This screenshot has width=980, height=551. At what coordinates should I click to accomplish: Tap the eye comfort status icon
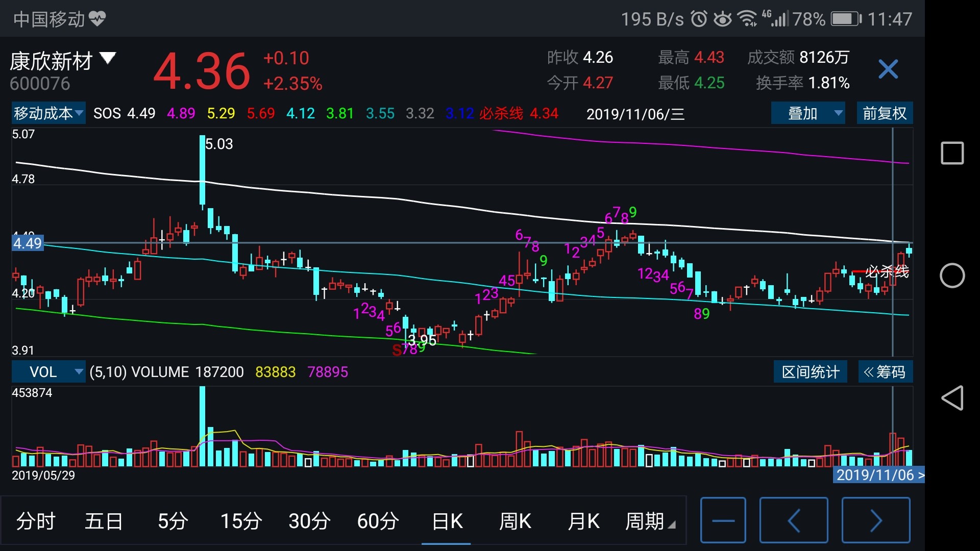pos(723,19)
